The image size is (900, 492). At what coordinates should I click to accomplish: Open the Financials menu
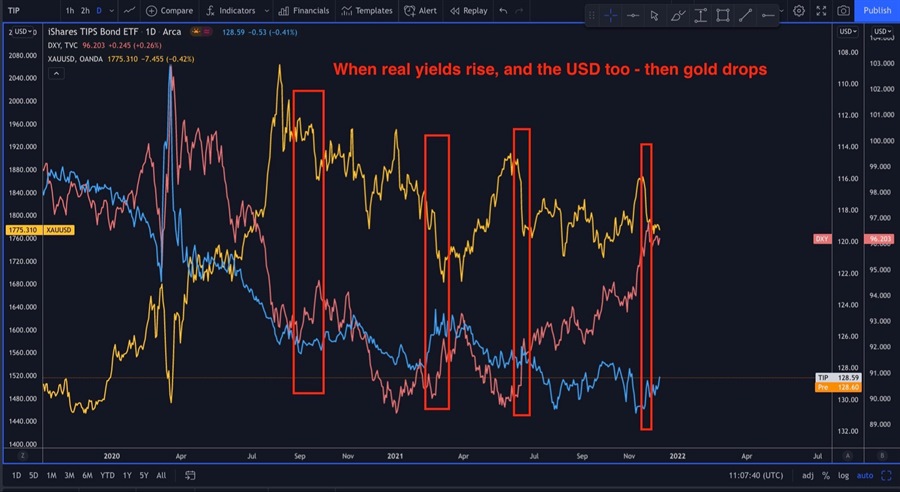tap(304, 10)
